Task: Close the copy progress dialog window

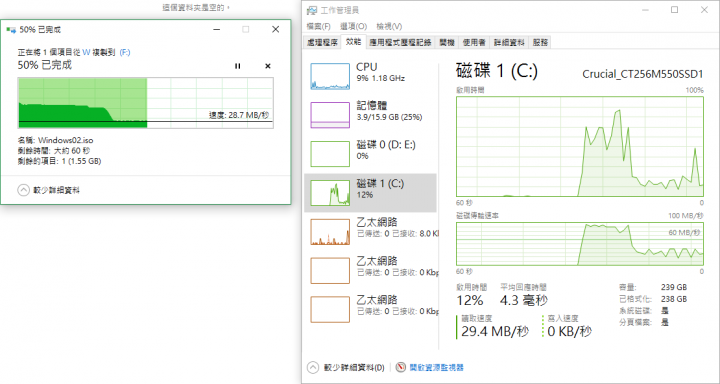Action: [275, 30]
